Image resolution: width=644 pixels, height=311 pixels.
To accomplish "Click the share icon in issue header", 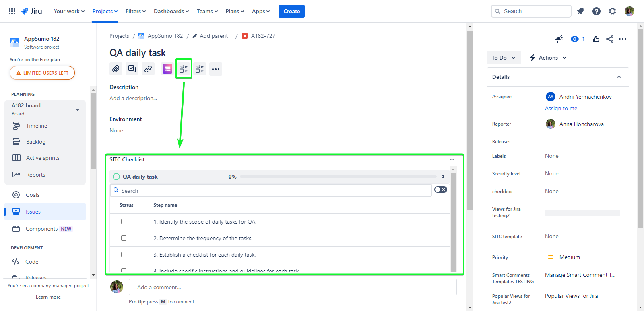I will pyautogui.click(x=610, y=39).
